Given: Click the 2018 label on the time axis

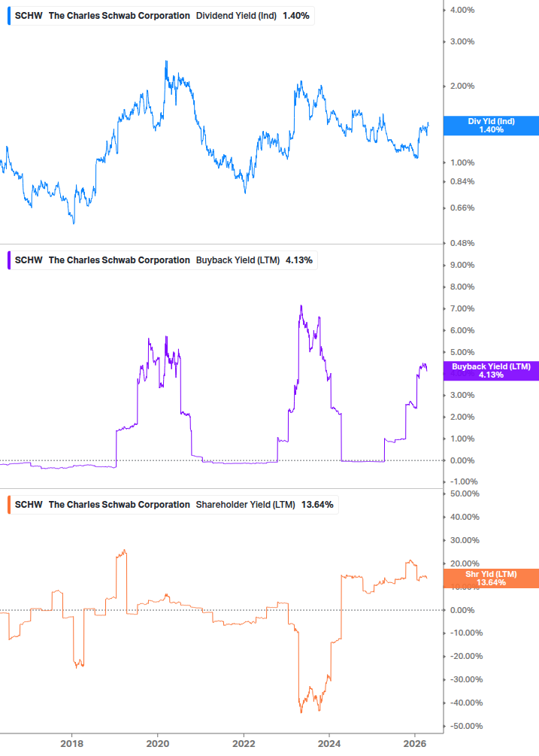Looking at the screenshot, I should 71,743.
